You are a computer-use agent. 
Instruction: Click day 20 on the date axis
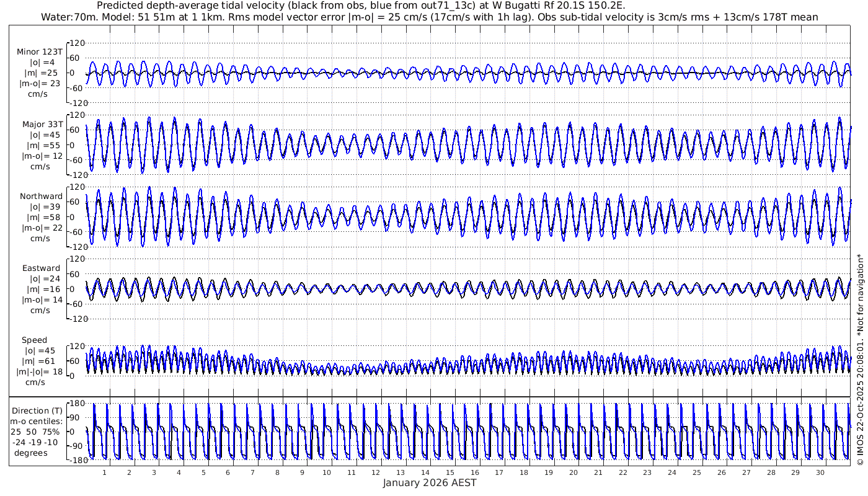coord(573,472)
